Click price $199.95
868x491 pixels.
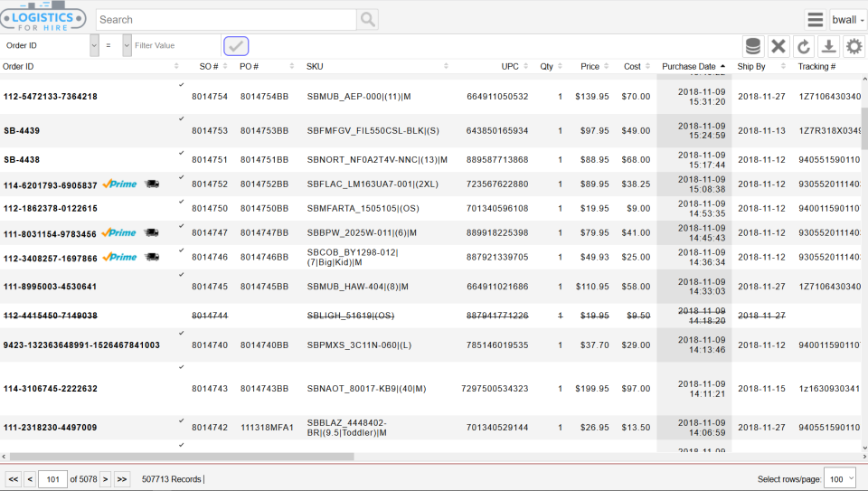point(591,389)
